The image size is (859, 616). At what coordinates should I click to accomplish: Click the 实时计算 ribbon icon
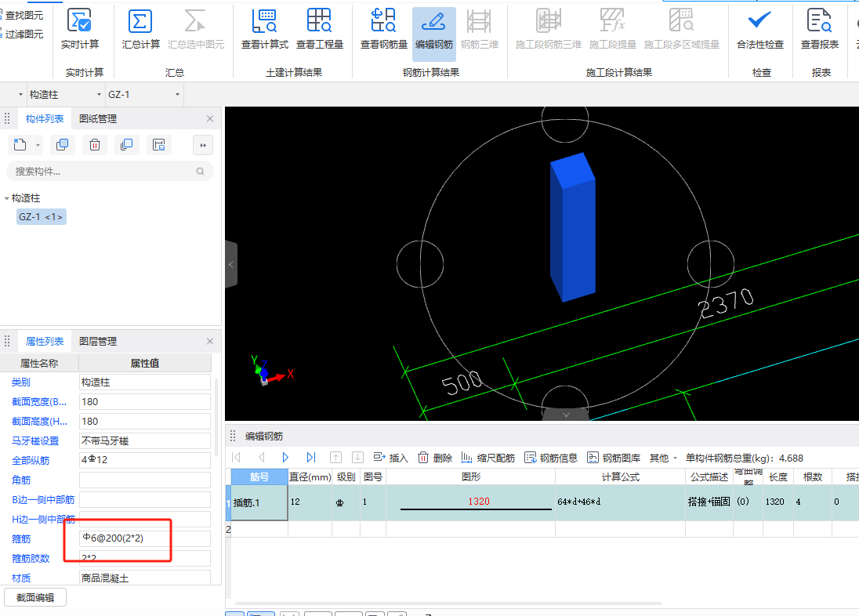(80, 29)
